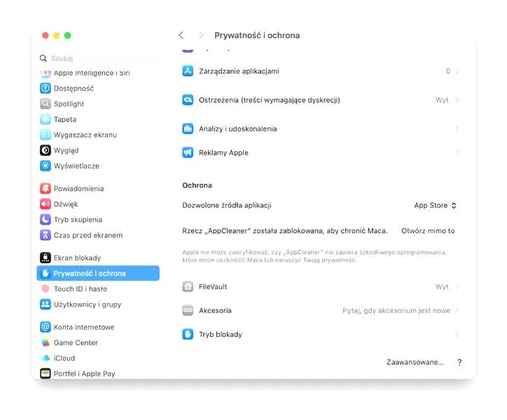This screenshot has height=420, width=507.
Task: Click Zaawansowane… button
Action: pyautogui.click(x=415, y=362)
